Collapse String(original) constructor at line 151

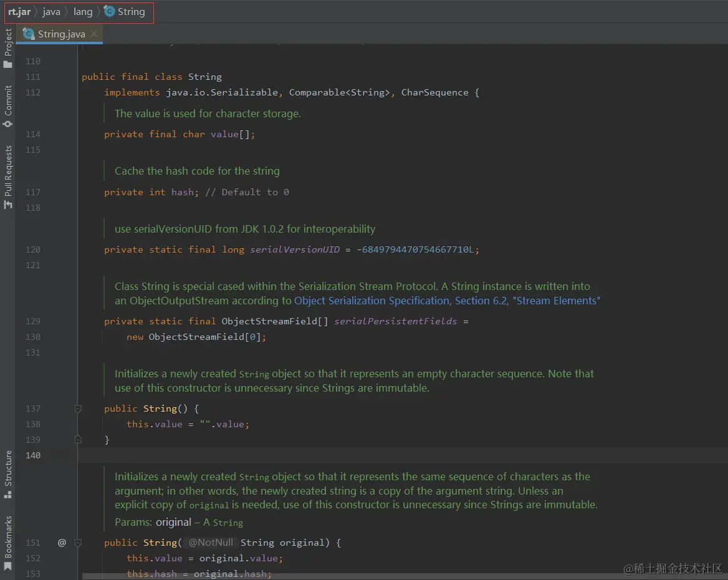77,543
